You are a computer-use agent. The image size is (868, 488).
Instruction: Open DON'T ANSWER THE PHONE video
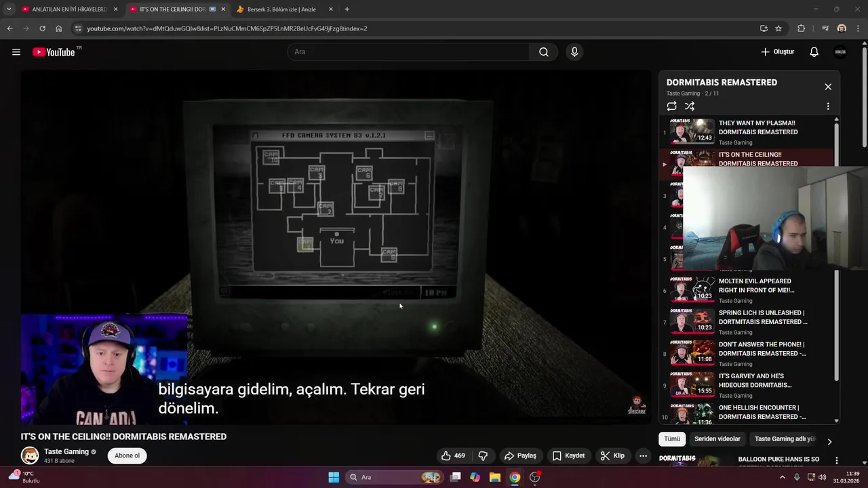pyautogui.click(x=746, y=353)
